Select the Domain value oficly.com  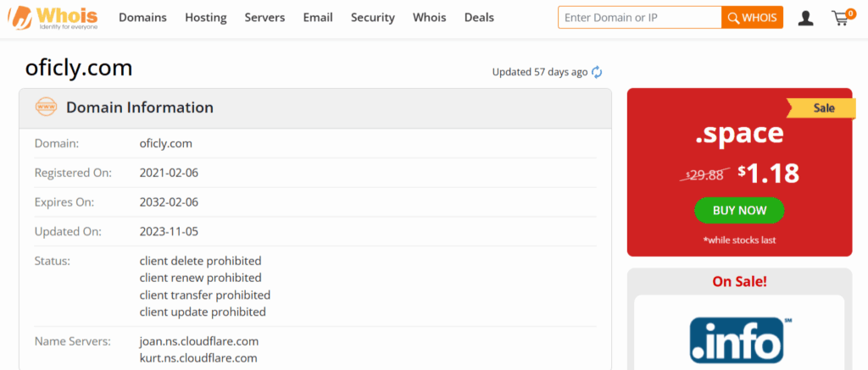[x=165, y=144]
